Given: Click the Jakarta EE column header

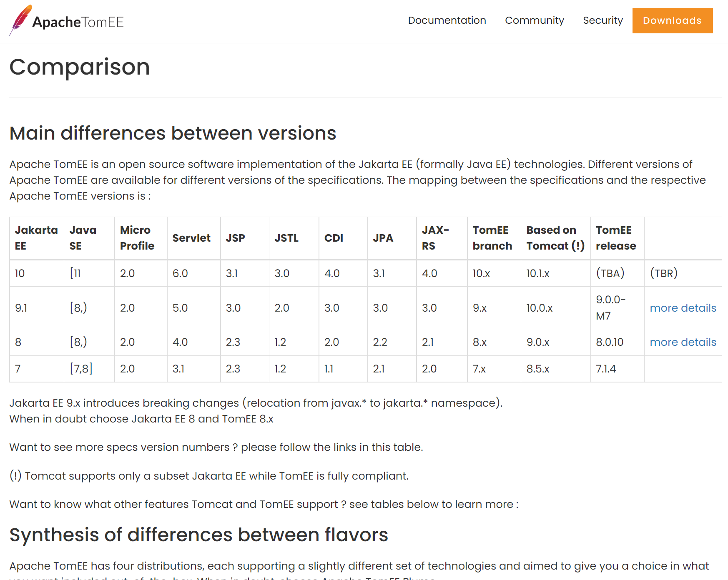Looking at the screenshot, I should point(36,238).
